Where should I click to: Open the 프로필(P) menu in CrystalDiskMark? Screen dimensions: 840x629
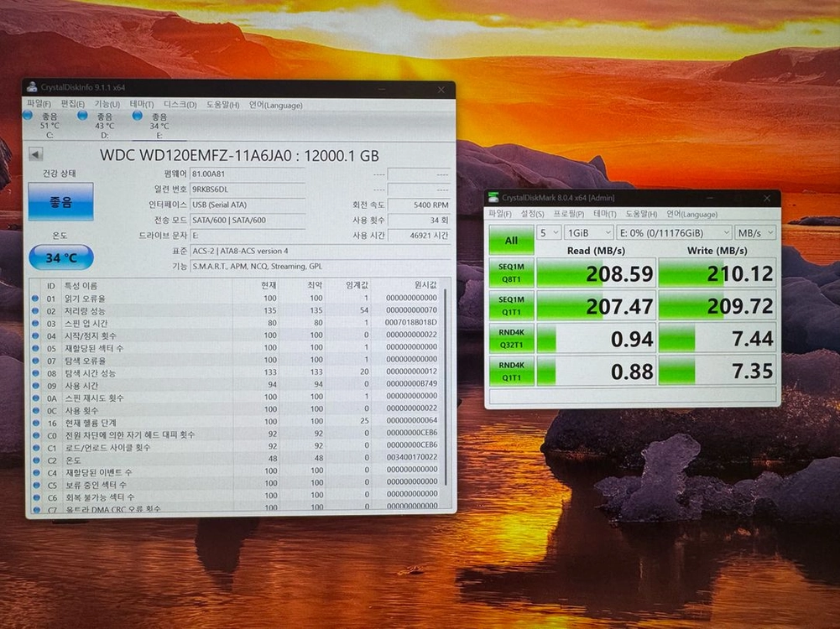(569, 214)
